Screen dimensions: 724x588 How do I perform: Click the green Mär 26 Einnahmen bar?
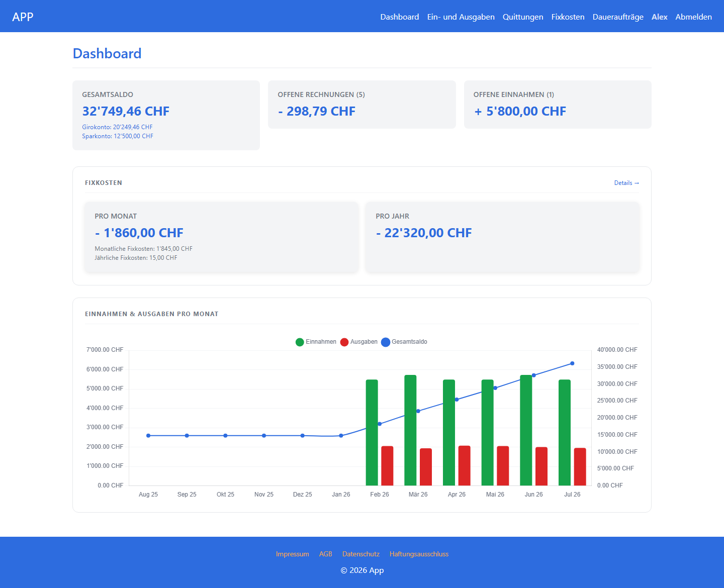point(410,430)
